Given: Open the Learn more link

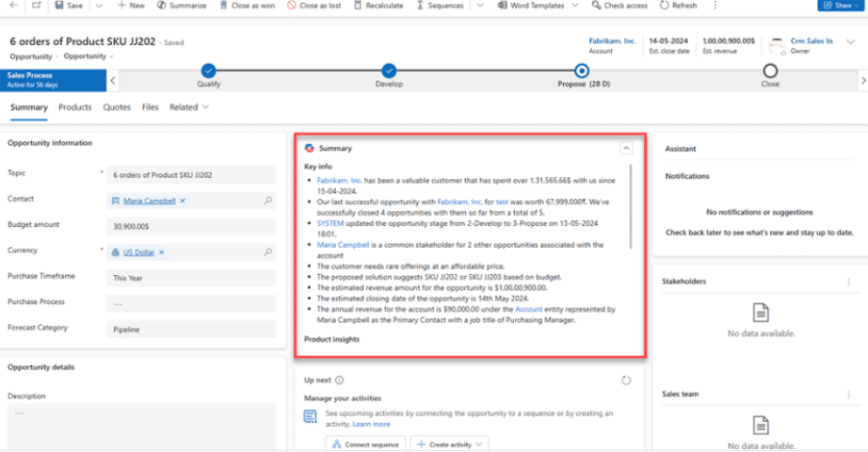Looking at the screenshot, I should [x=371, y=425].
